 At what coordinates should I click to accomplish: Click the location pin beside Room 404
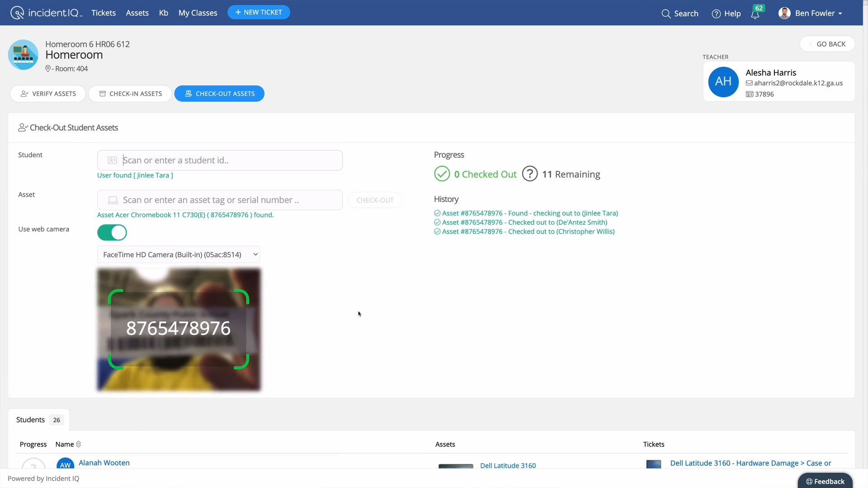click(48, 68)
